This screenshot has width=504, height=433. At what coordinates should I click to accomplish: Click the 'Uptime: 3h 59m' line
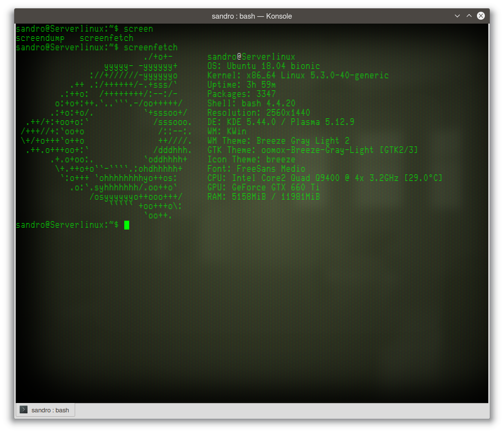pyautogui.click(x=241, y=85)
